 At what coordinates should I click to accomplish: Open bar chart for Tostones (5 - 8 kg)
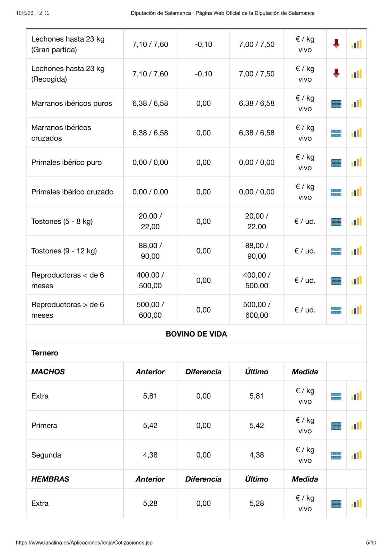click(x=356, y=221)
